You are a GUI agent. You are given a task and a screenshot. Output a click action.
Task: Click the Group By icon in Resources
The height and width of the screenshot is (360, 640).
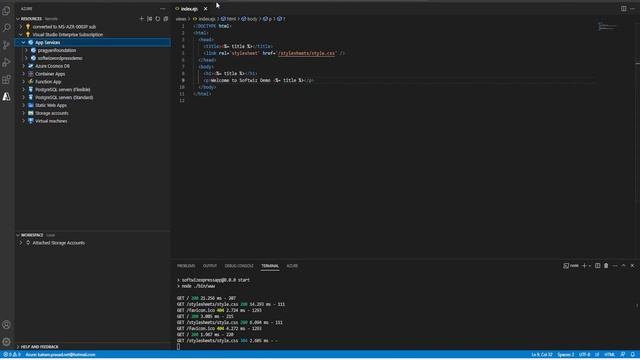pyautogui.click(x=150, y=19)
